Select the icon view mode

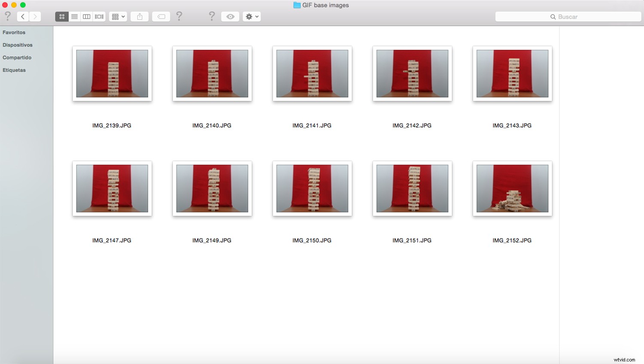[62, 16]
